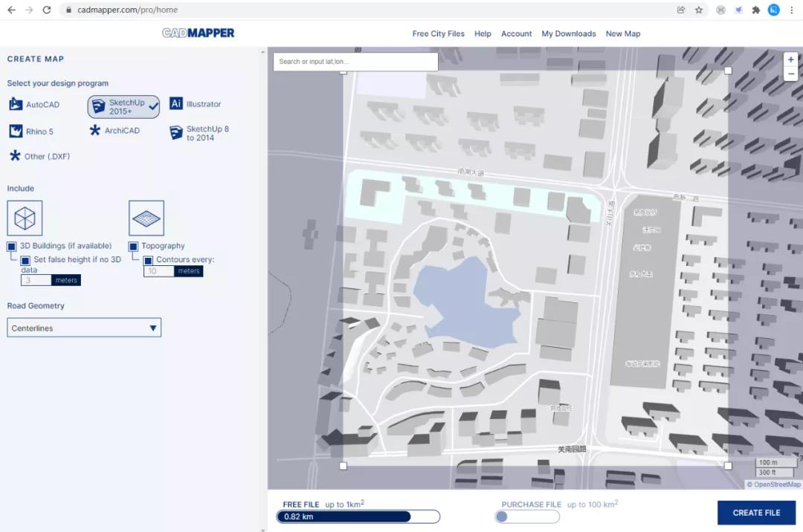
Task: Open the Free City Files page
Action: tap(439, 33)
